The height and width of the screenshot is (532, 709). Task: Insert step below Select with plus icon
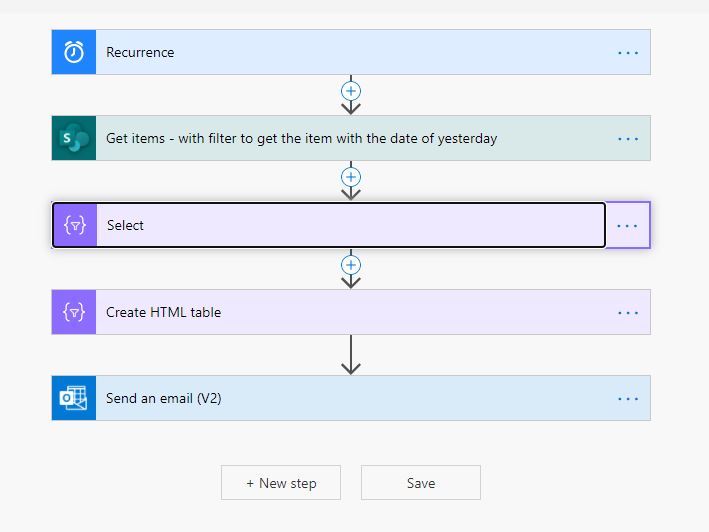351,265
